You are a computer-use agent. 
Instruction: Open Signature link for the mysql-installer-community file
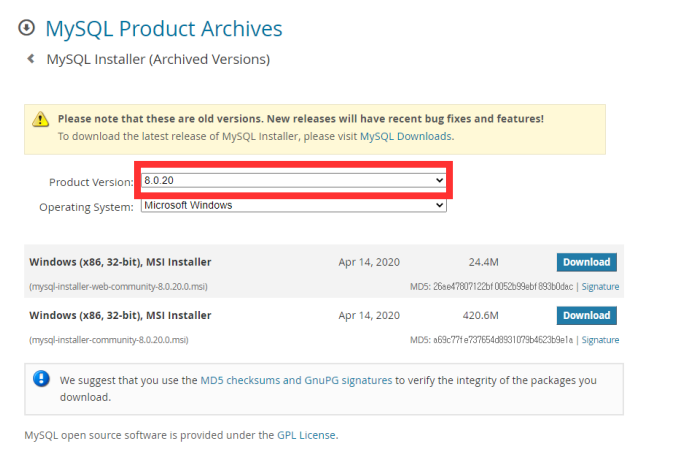tap(600, 340)
